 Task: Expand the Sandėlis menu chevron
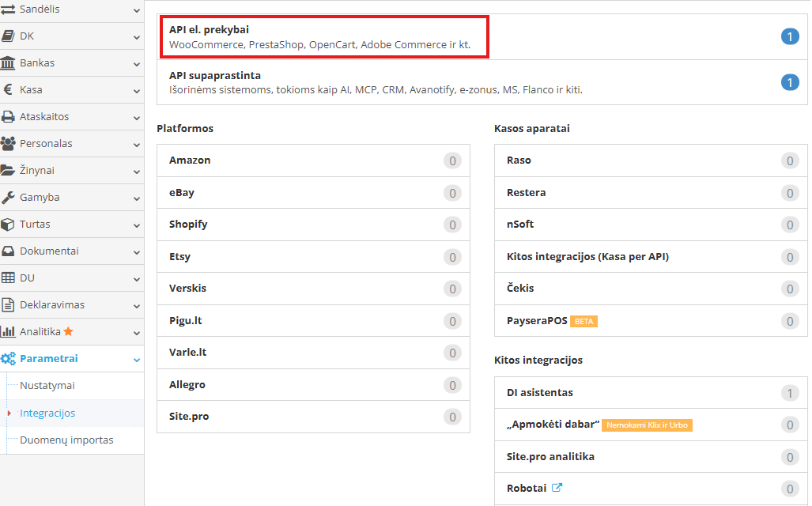pyautogui.click(x=136, y=10)
